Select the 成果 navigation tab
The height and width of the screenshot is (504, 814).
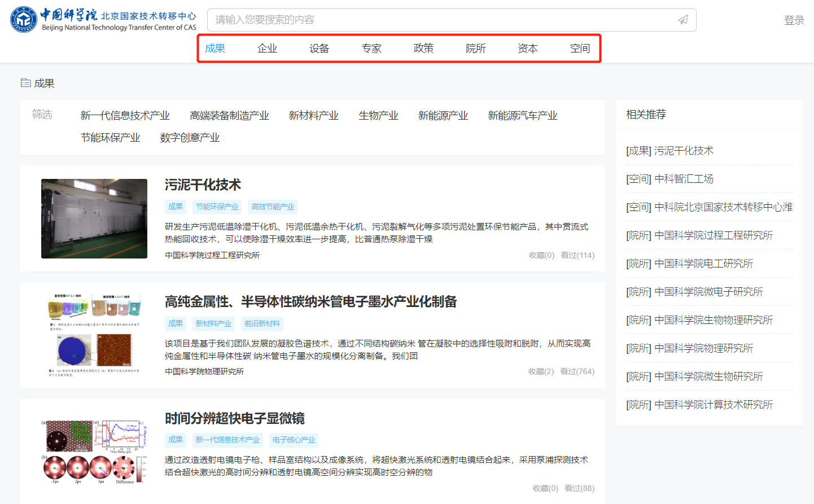click(215, 49)
